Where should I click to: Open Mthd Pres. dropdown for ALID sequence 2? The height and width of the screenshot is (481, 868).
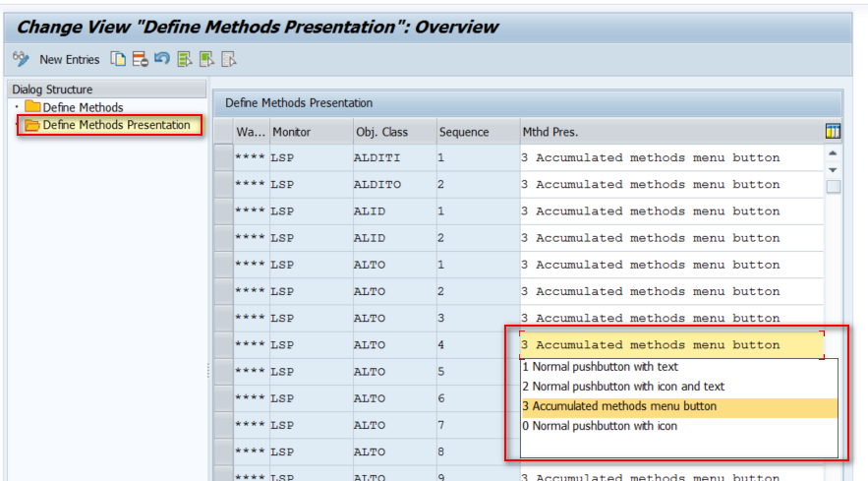(671, 238)
